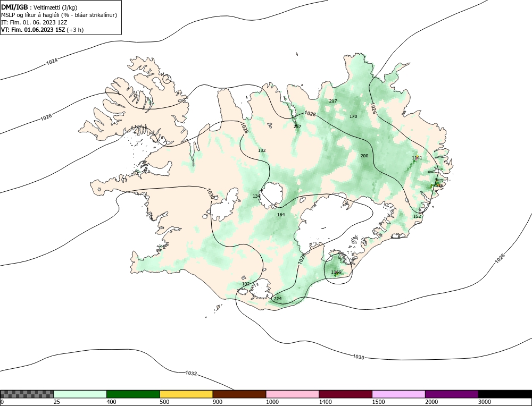Viewport: 532px width, 406px height.
Task: Click the map value 257
Action: [x=297, y=126]
